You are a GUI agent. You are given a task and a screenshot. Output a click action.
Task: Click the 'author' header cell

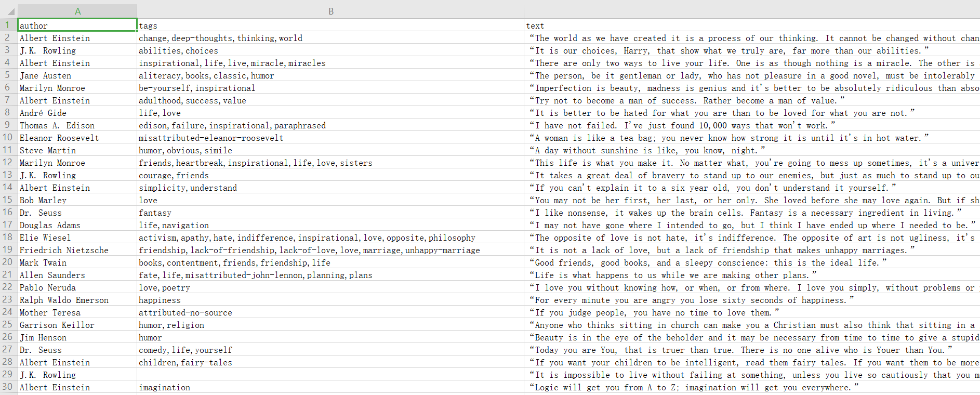point(77,25)
